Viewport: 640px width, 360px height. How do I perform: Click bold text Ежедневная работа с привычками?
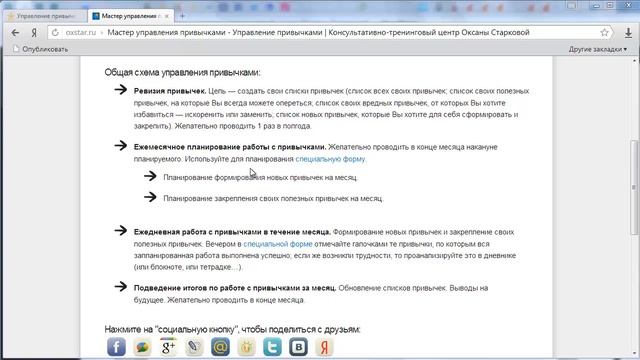[x=232, y=232]
